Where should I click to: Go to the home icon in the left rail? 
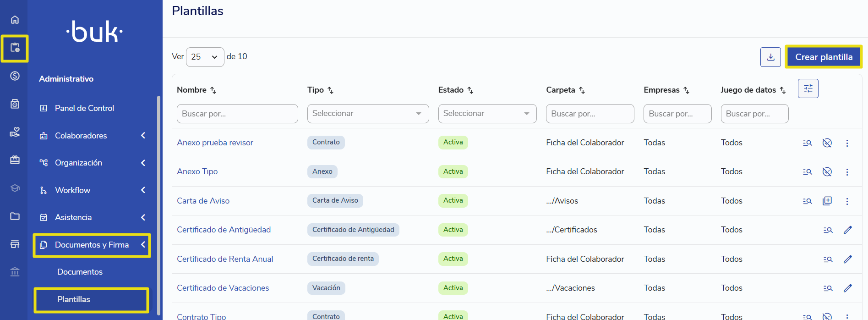(x=15, y=20)
